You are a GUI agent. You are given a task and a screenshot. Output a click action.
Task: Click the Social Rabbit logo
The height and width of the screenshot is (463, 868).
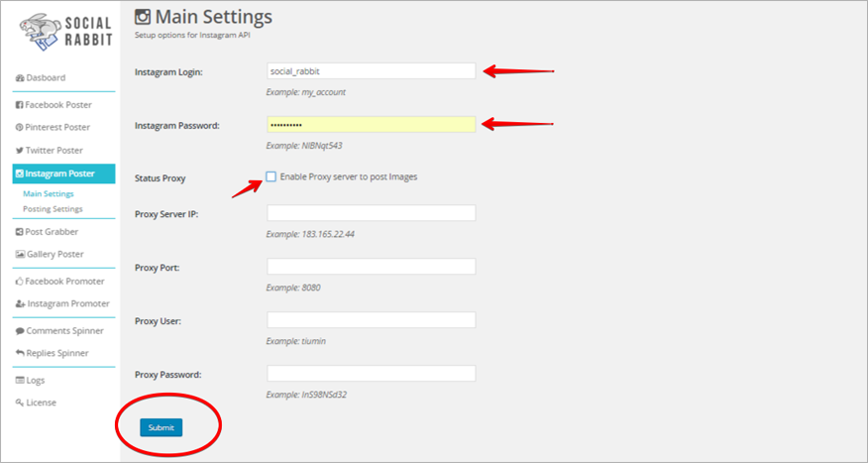[x=65, y=32]
